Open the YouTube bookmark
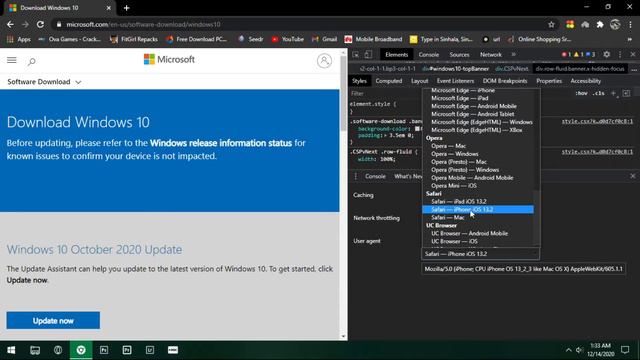Image resolution: width=640 pixels, height=360 pixels. [288, 39]
